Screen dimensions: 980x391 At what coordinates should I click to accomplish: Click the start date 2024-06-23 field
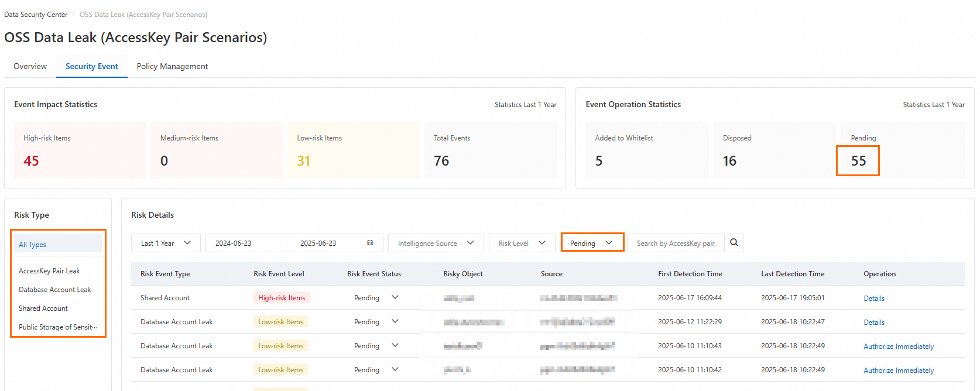[x=234, y=243]
